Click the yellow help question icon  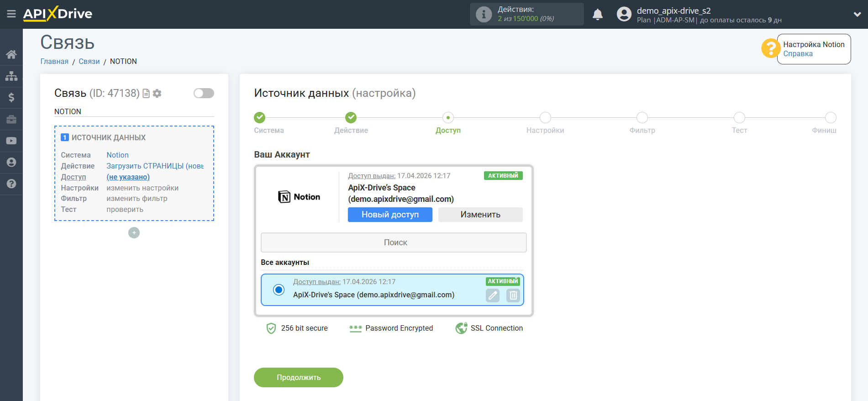(x=770, y=48)
